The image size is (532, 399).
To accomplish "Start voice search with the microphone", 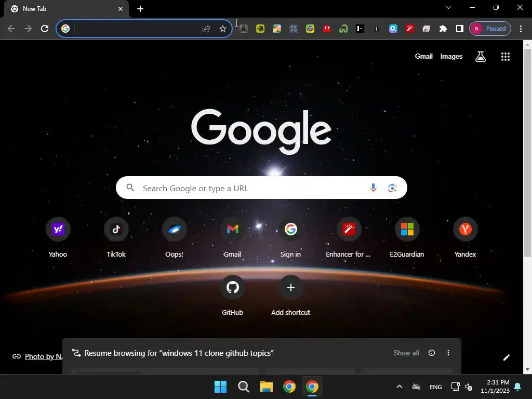I will pos(373,188).
